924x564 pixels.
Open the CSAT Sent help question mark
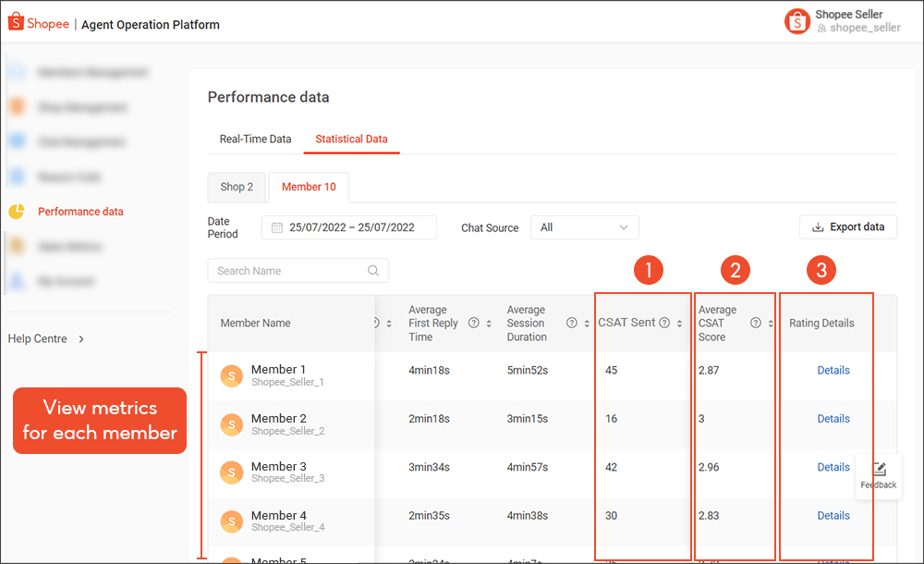pos(664,322)
